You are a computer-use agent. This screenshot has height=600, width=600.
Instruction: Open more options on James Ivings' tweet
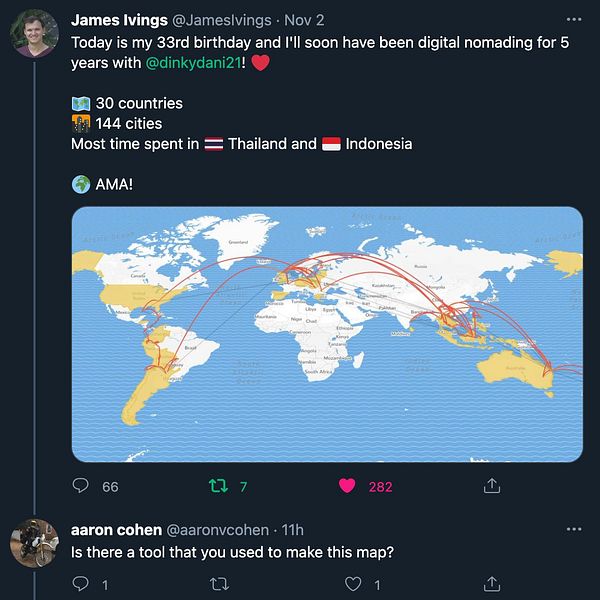coord(573,20)
